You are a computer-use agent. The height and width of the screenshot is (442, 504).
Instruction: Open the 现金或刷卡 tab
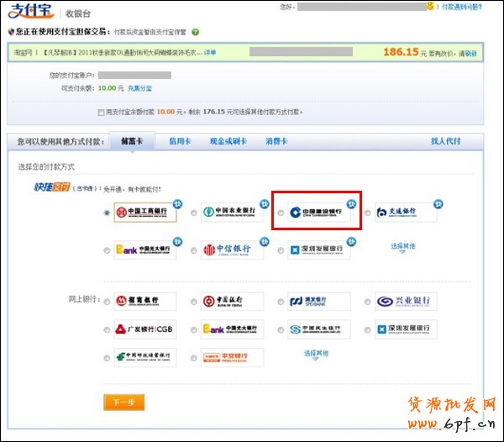point(228,141)
